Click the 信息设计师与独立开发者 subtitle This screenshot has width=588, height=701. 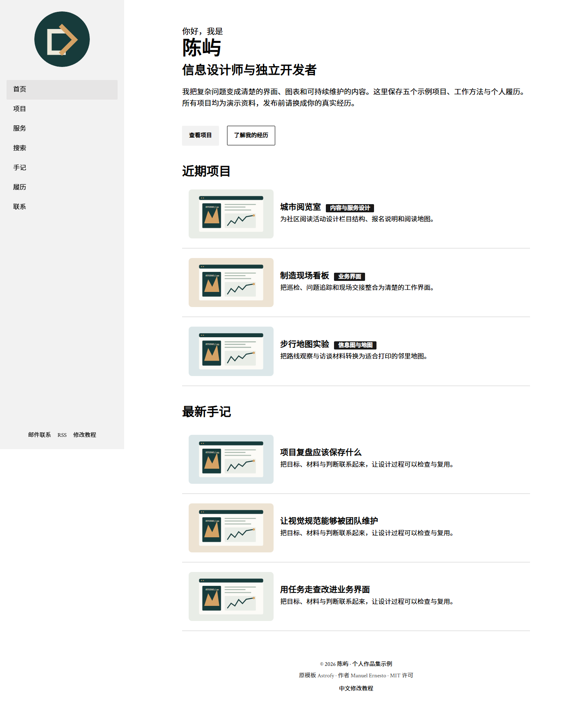coord(249,70)
